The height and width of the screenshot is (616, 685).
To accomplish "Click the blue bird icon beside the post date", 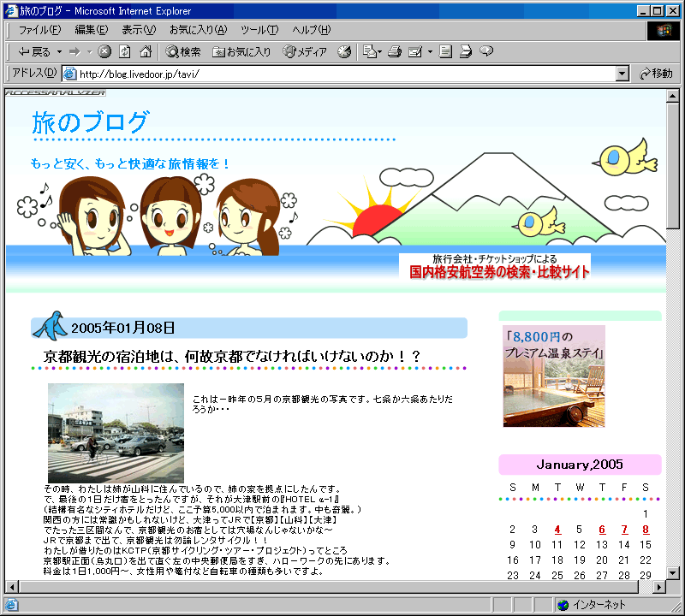I will coord(50,326).
